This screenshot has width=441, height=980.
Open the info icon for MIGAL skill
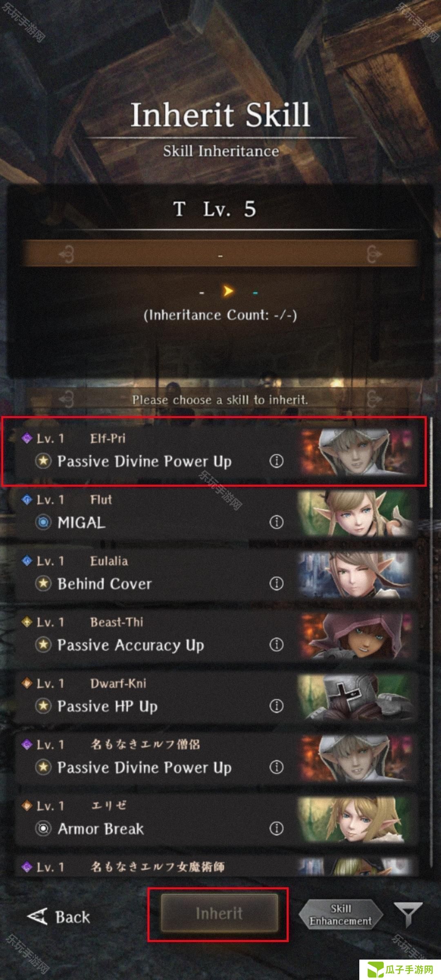(x=276, y=522)
